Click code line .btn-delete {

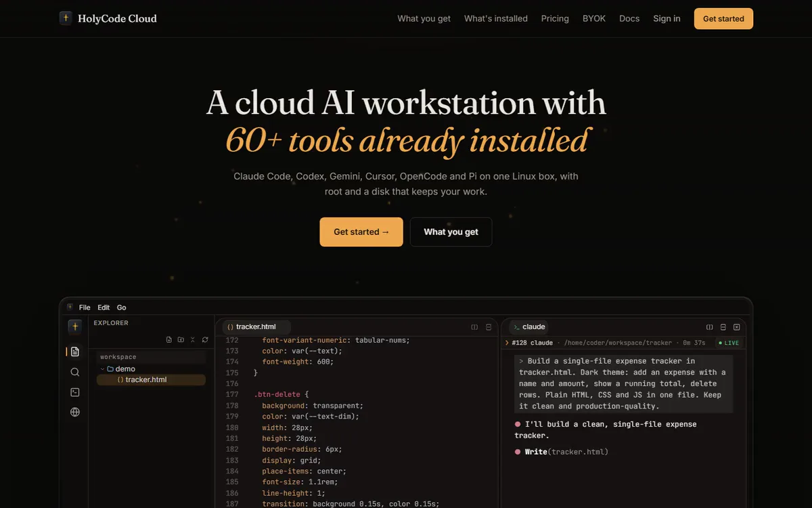tap(281, 394)
